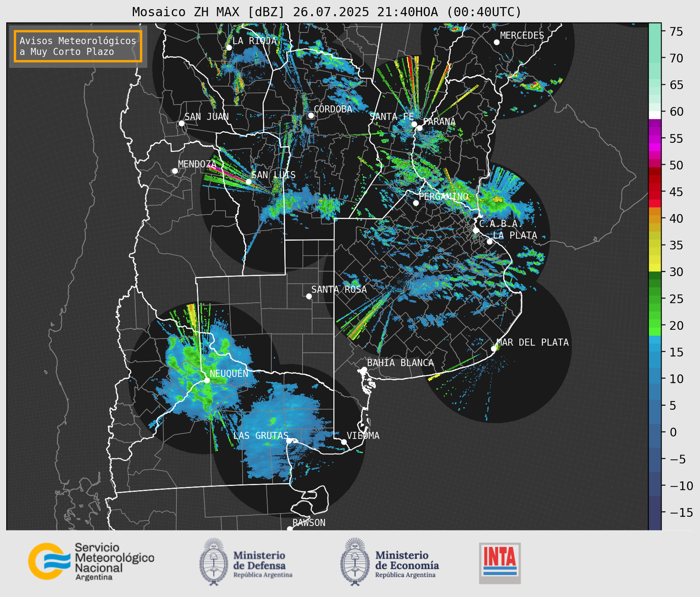Select the CÓRDOBA city marker

click(311, 115)
